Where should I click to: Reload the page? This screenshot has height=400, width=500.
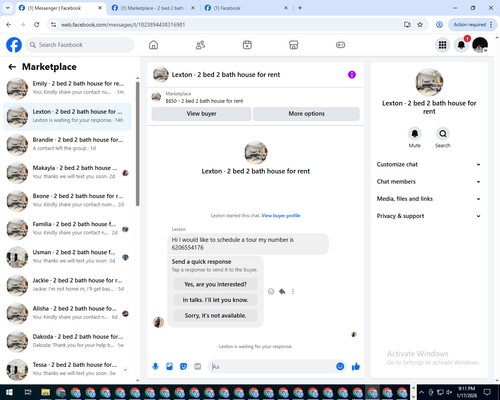click(37, 25)
